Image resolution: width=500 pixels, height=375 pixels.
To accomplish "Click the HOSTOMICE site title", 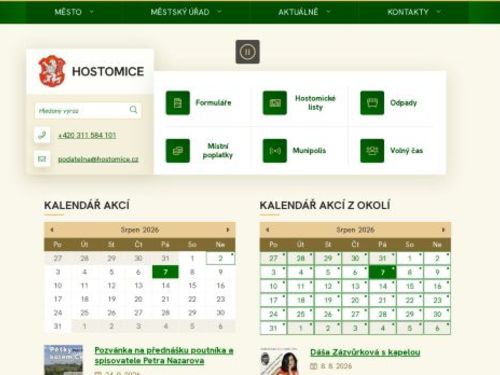I will click(108, 71).
